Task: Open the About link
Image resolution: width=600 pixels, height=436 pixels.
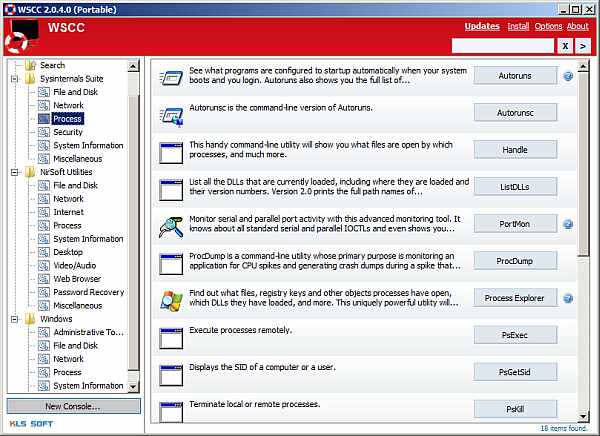Action: pyautogui.click(x=577, y=26)
